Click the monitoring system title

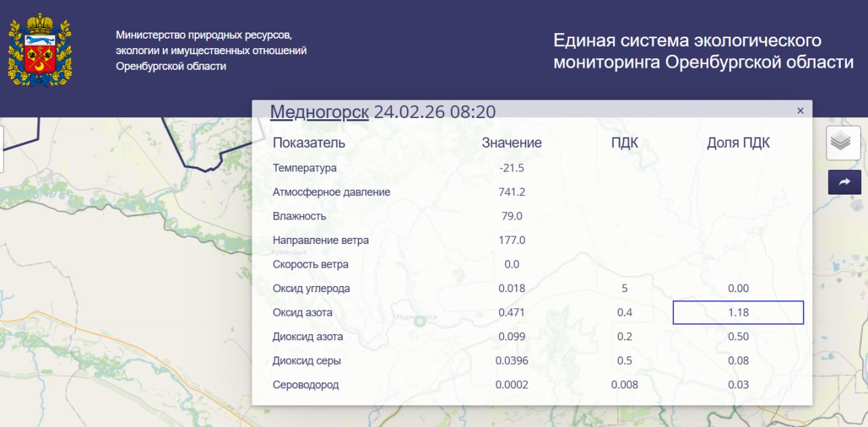click(703, 51)
